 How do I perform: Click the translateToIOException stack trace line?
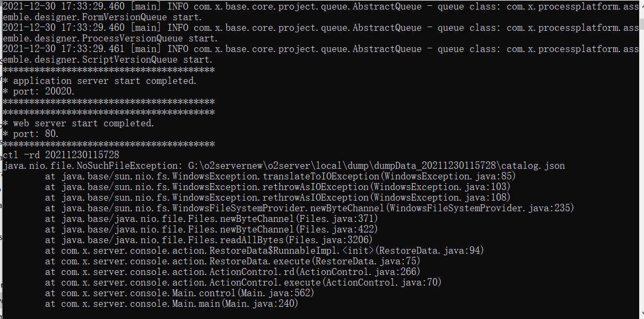pyautogui.click(x=280, y=176)
